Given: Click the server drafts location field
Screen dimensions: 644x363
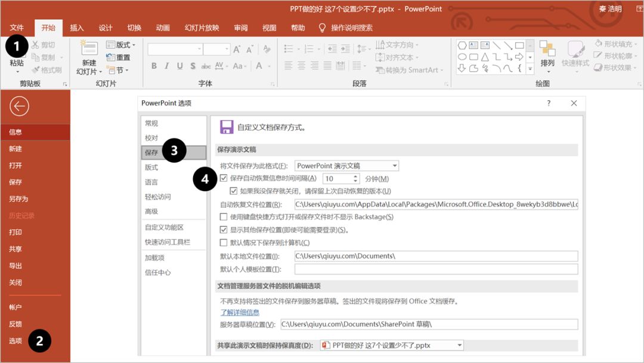Looking at the screenshot, I should click(429, 324).
